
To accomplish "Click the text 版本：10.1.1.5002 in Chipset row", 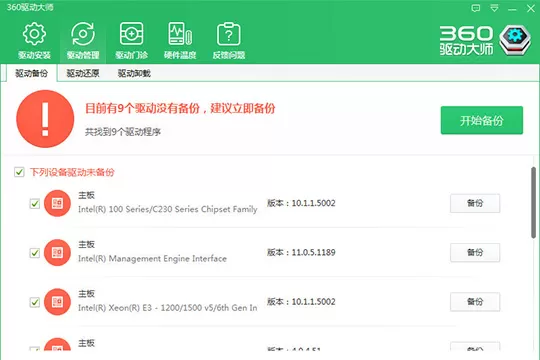I will [x=301, y=203].
